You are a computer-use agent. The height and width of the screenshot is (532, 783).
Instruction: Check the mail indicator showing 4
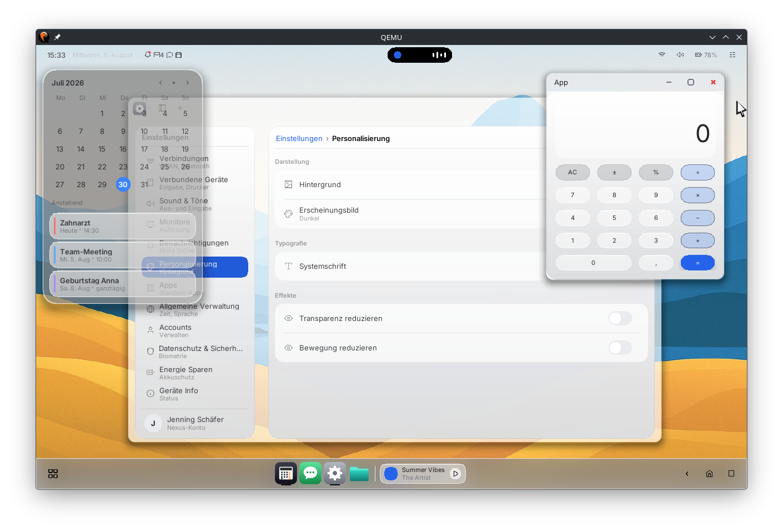click(158, 55)
